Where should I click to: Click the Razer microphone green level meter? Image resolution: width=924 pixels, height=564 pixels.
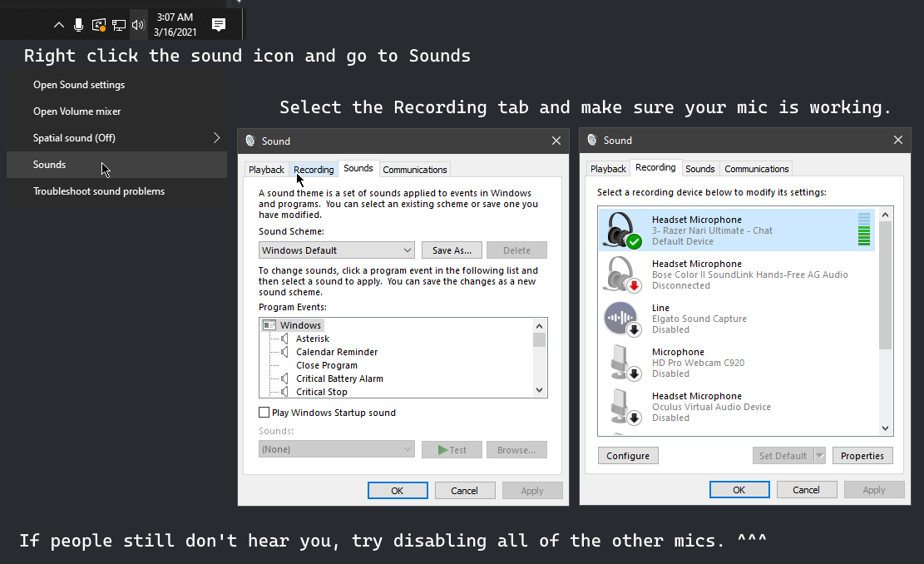(863, 230)
